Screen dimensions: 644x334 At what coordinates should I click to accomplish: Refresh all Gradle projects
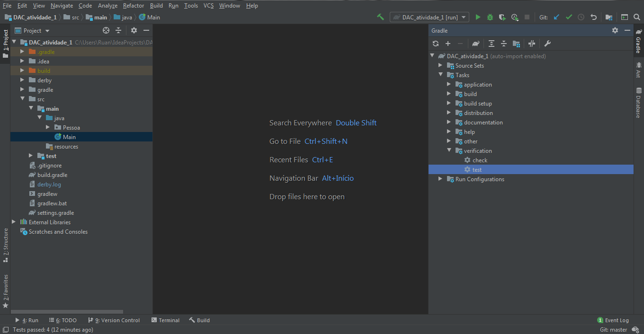[x=436, y=44]
